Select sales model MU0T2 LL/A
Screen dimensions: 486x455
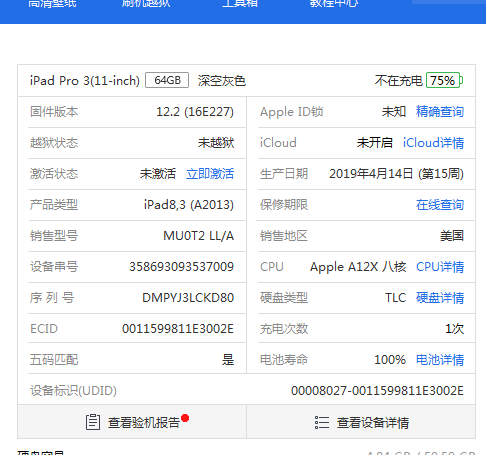[x=198, y=236]
